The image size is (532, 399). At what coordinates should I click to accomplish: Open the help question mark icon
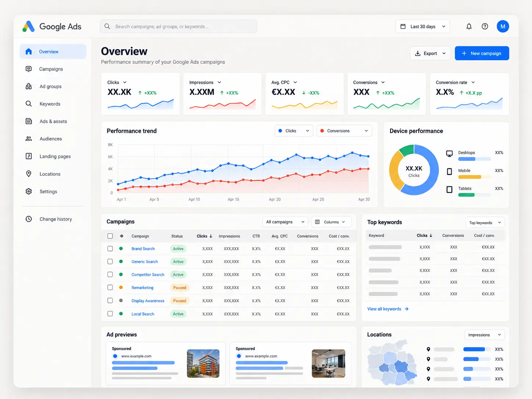coord(485,26)
